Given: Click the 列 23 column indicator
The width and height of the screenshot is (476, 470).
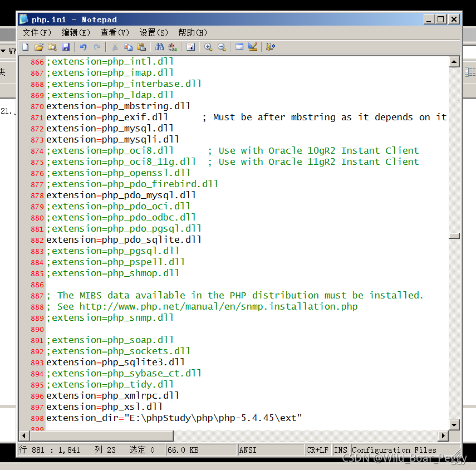Looking at the screenshot, I should [x=105, y=450].
